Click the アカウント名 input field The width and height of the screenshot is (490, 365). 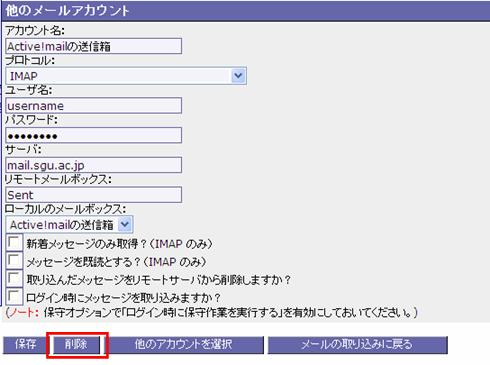93,46
